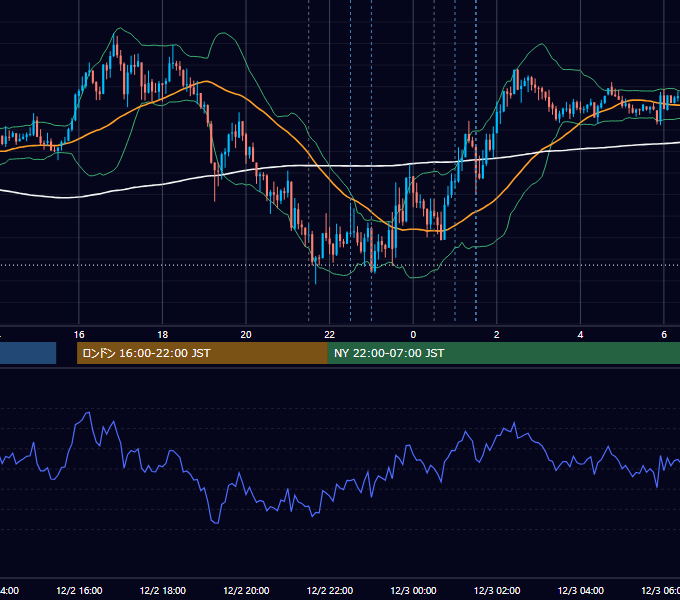680x600 pixels.
Task: Click the 0 hour label on the chart axis
Action: (x=413, y=335)
